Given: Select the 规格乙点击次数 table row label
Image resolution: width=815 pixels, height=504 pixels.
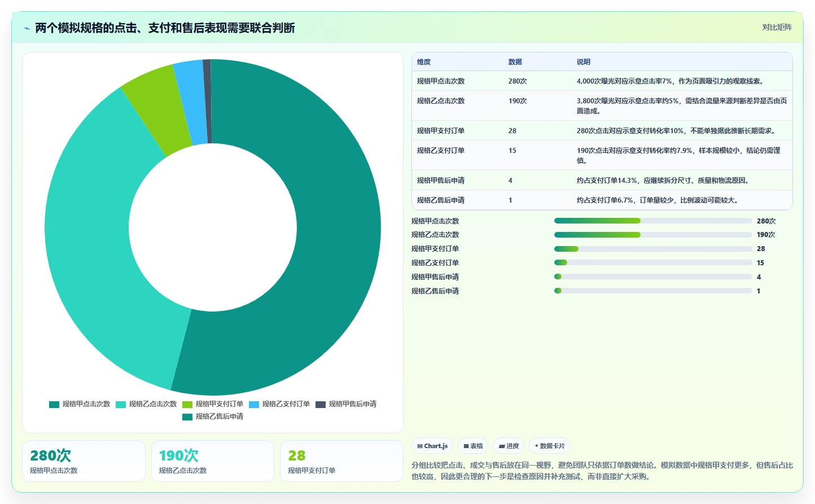Looking at the screenshot, I should (x=441, y=101).
